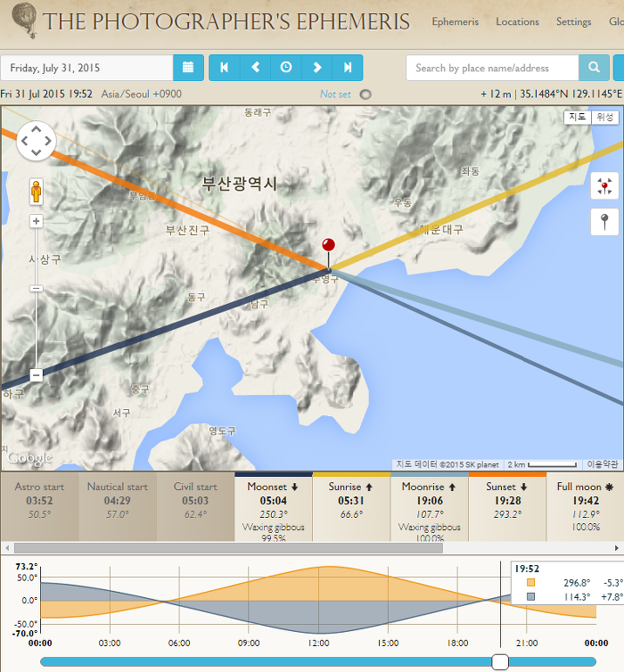Image resolution: width=624 pixels, height=672 pixels.
Task: Switch map to 지도 view
Action: tap(578, 117)
